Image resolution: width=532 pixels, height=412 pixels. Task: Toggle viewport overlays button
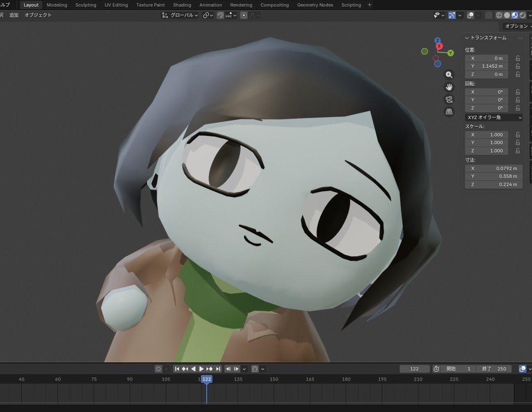point(471,15)
